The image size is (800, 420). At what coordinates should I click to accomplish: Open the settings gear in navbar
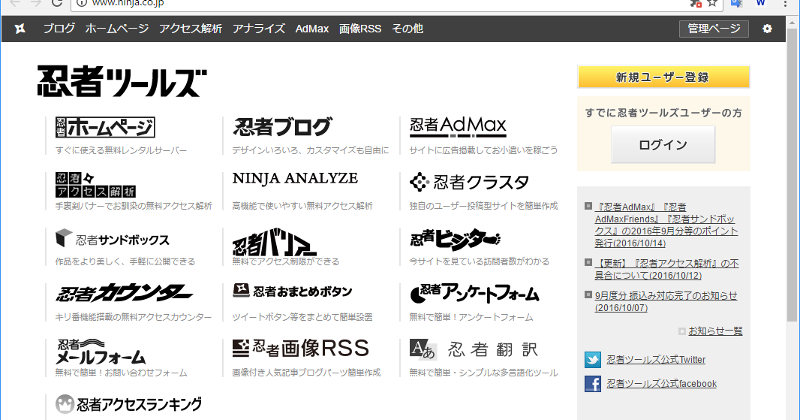click(x=767, y=29)
